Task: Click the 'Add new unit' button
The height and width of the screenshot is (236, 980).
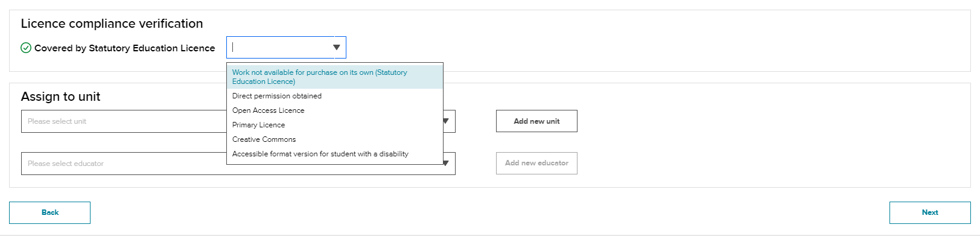Action: click(536, 121)
